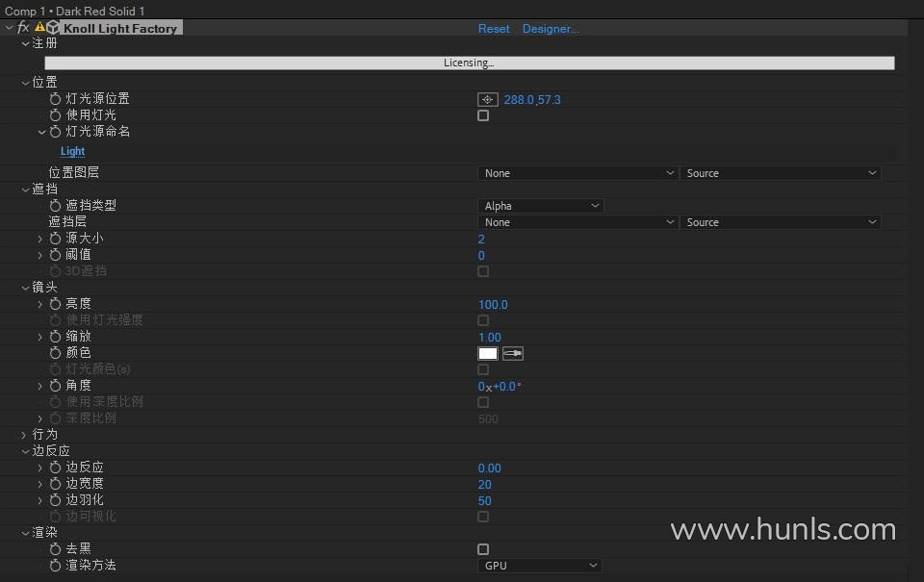Click the 使用灯光强度 checkbox
Viewport: 924px width, 582px height.
click(483, 320)
